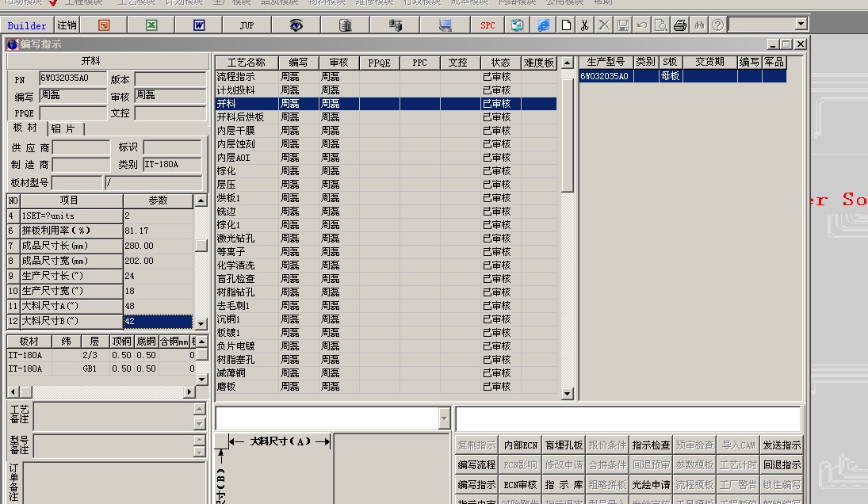Click the 指 示 库 button
The height and width of the screenshot is (504, 868).
click(x=564, y=485)
